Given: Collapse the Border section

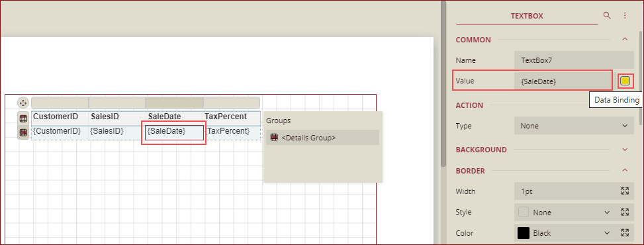Looking at the screenshot, I should point(625,170).
